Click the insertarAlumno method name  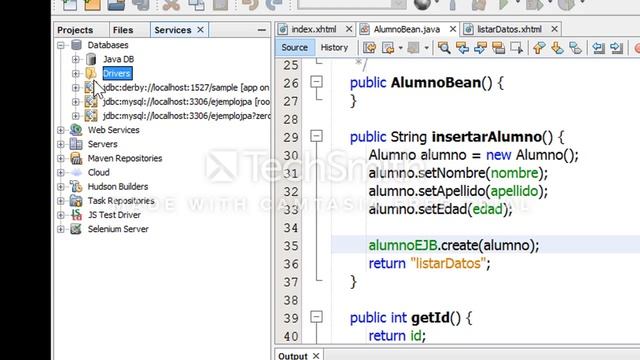click(487, 137)
